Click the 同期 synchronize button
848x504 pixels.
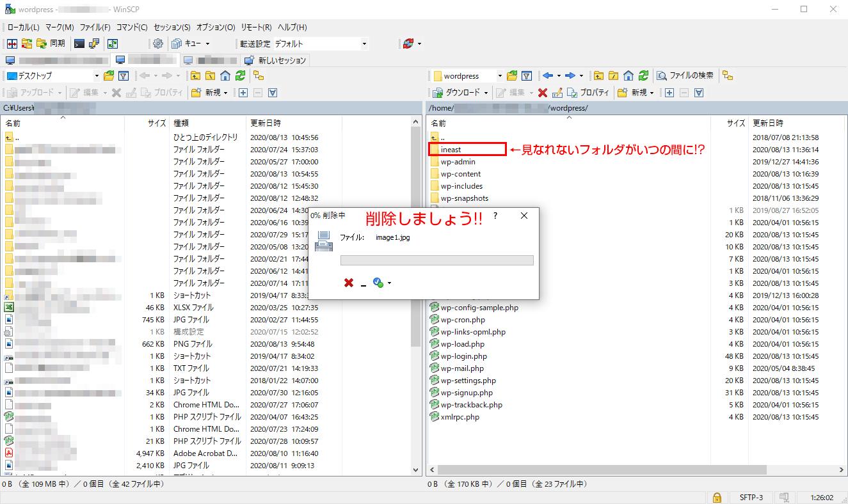50,43
